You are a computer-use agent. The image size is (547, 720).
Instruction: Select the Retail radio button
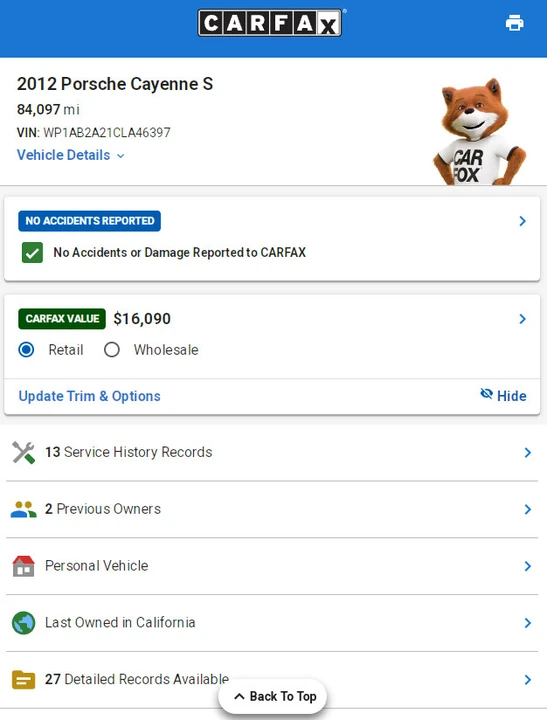click(26, 350)
